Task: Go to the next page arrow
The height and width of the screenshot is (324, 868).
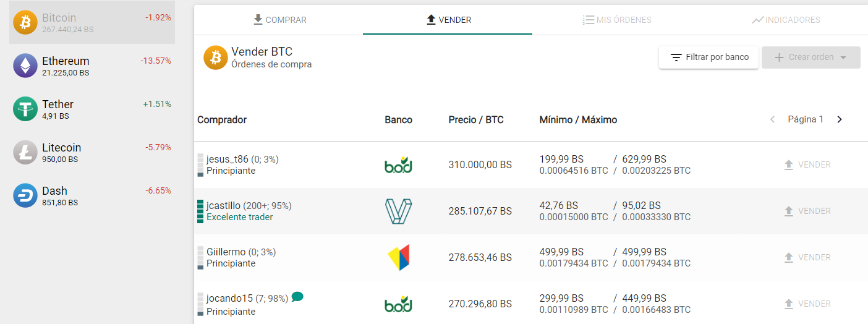Action: (x=839, y=119)
